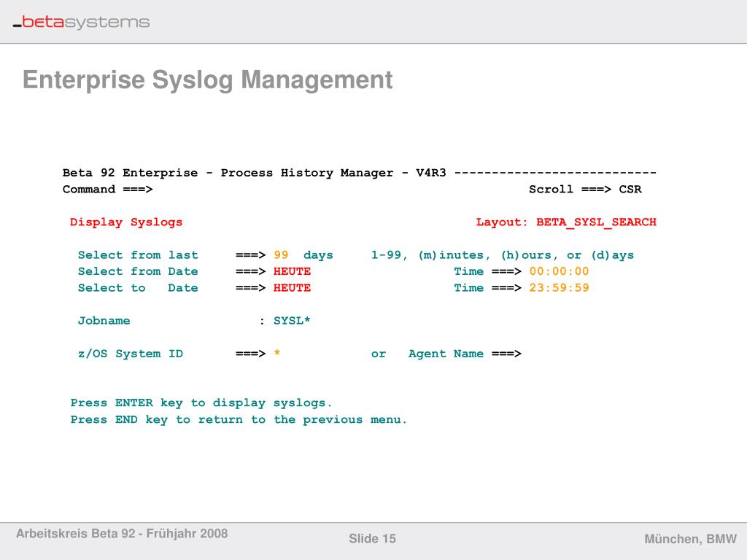Click HEUTE in Select from Date
This screenshot has height=560, width=747.
tap(292, 271)
